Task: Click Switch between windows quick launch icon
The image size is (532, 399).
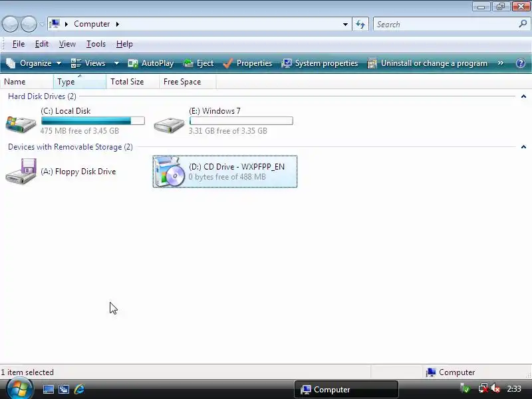Action: pyautogui.click(x=64, y=389)
